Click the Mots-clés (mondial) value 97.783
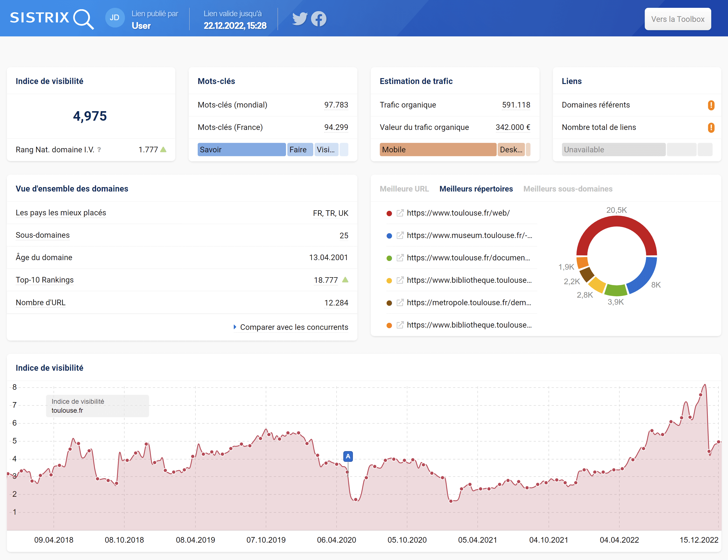The width and height of the screenshot is (728, 560). click(x=336, y=105)
